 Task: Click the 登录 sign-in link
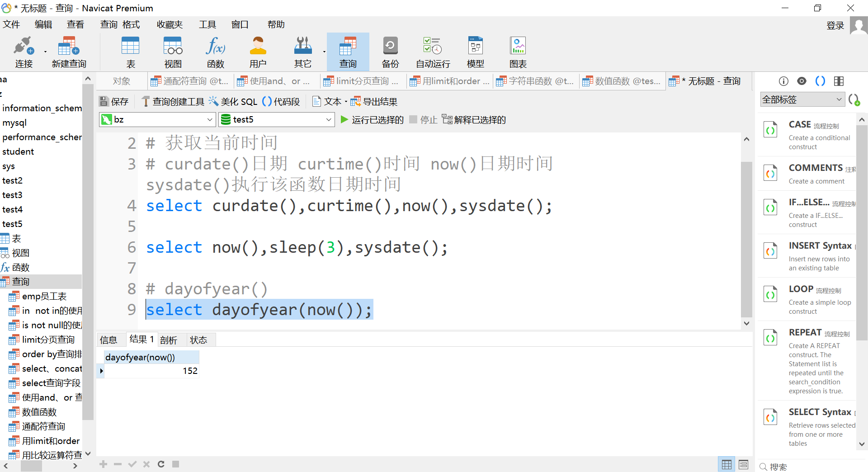coord(835,25)
